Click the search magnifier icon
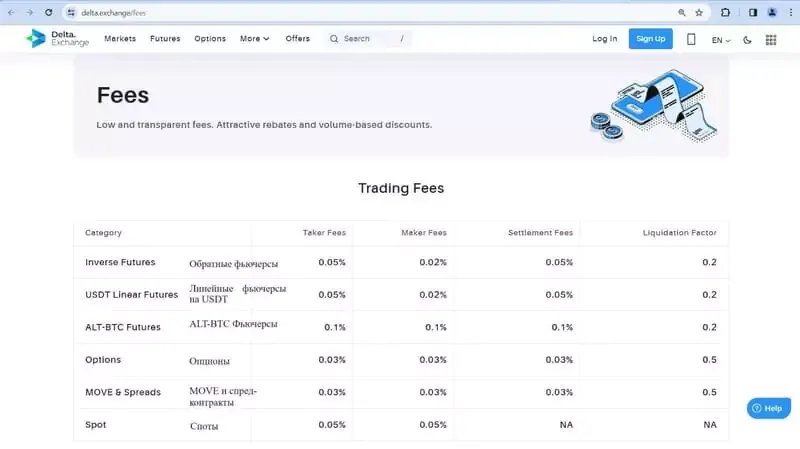 [334, 39]
